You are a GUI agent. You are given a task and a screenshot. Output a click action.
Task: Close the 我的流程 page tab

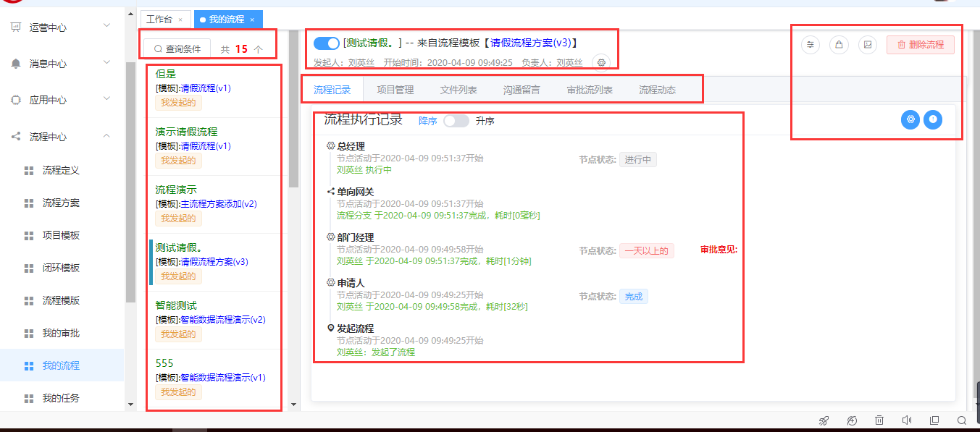pos(252,20)
